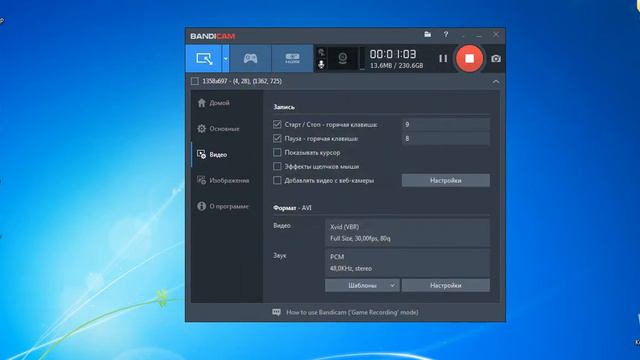Open the screen mode dropdown arrow
This screenshot has width=640, height=360.
point(225,58)
